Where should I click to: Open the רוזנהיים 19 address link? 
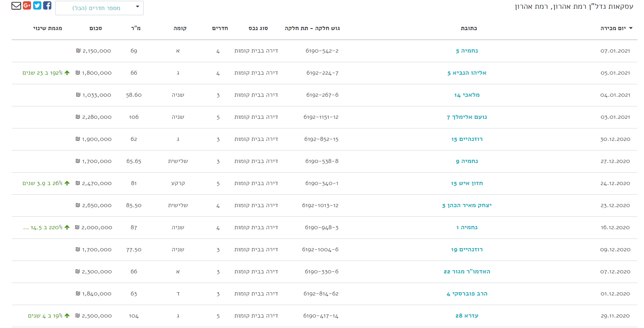pyautogui.click(x=467, y=250)
